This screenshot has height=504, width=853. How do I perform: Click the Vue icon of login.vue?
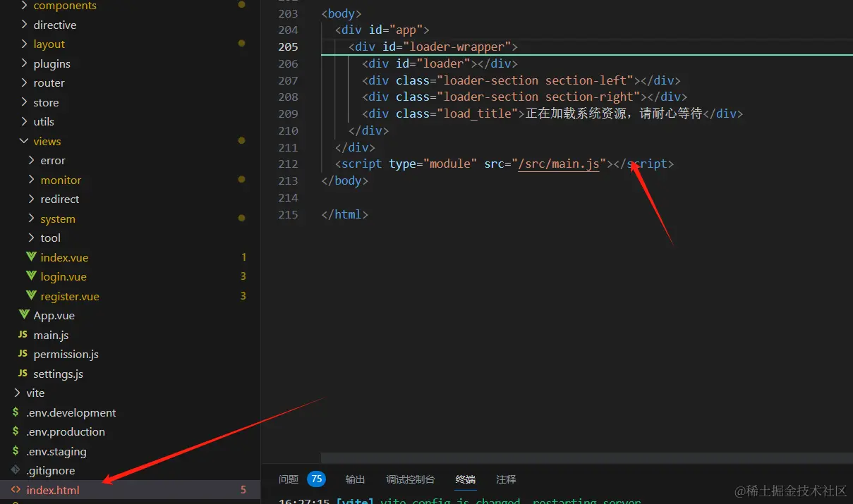coord(31,276)
